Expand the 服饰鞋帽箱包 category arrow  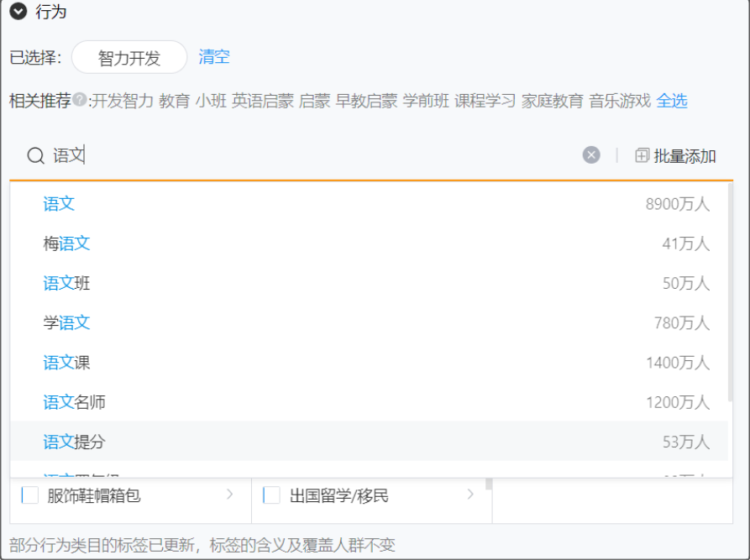[x=230, y=495]
